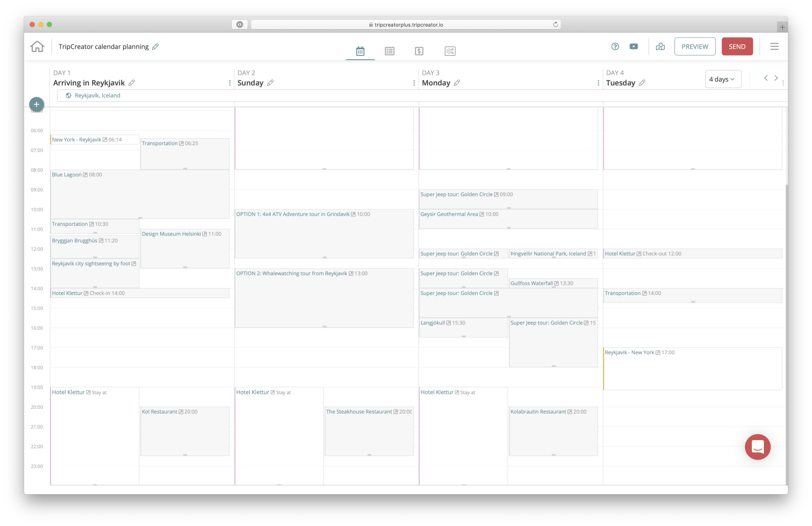Open the map view icon
Image resolution: width=812 pixels, height=526 pixels.
(x=660, y=47)
